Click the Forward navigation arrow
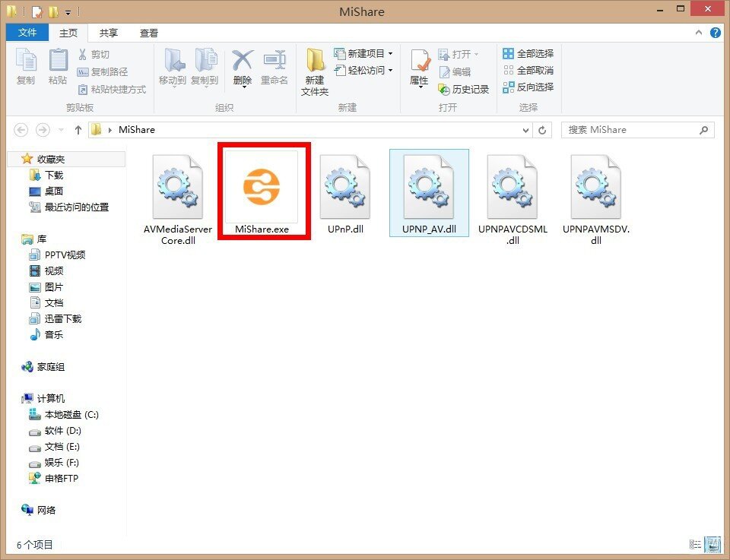Screen dimensions: 730x560 pyautogui.click(x=43, y=130)
